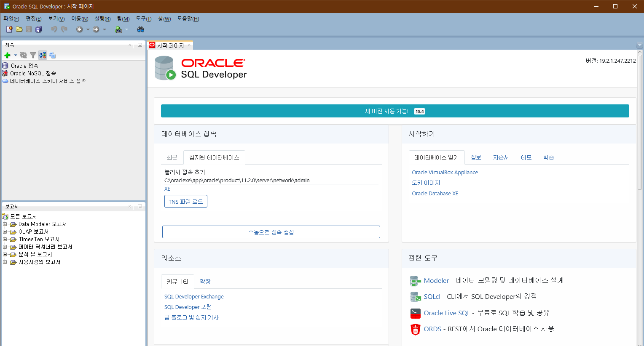Close the 접속 panel with its x
The image size is (644, 346).
pos(130,45)
